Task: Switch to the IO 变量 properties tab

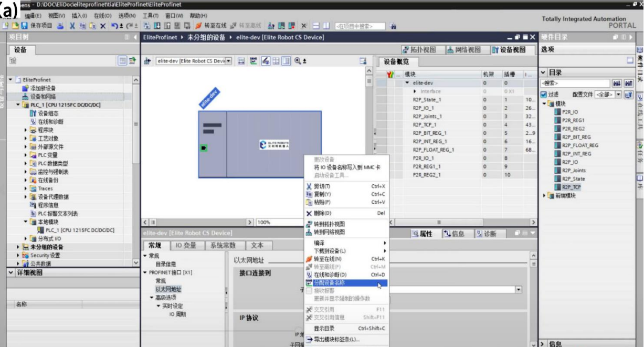Action: [x=186, y=246]
